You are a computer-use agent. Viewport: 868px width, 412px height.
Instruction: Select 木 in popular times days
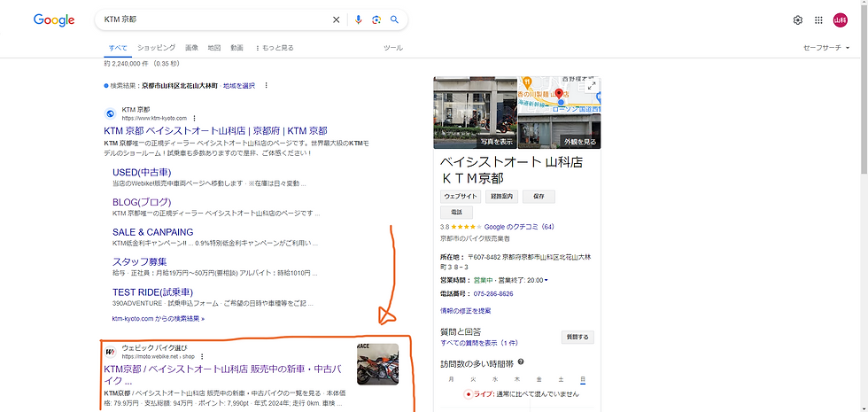point(517,380)
